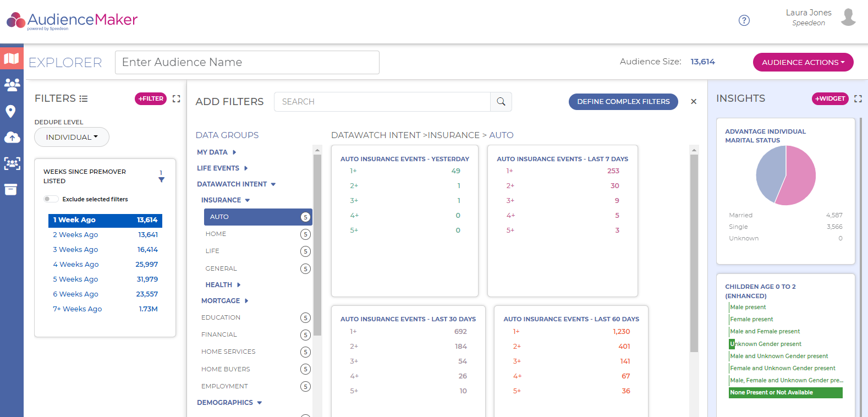The image size is (868, 417).
Task: Click Define Complex Filters button
Action: coord(623,102)
